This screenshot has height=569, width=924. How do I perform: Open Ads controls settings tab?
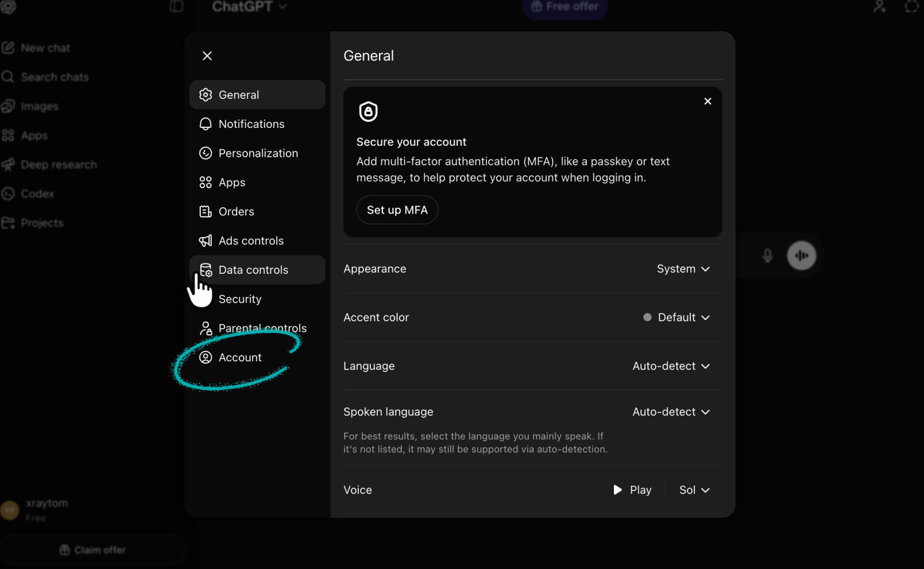click(257, 241)
